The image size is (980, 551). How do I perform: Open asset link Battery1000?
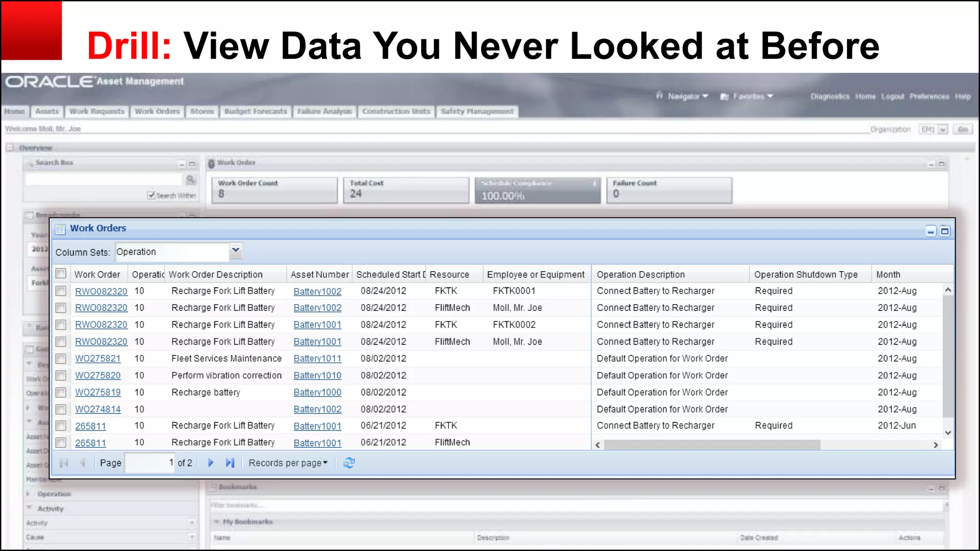317,392
